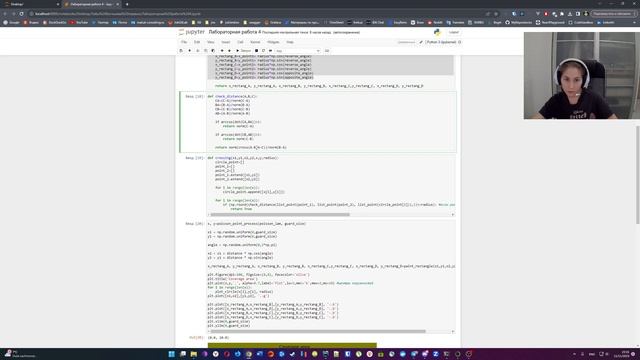This screenshot has width=640, height=360.
Task: Open the File menu in Jupyter
Action: point(184,42)
